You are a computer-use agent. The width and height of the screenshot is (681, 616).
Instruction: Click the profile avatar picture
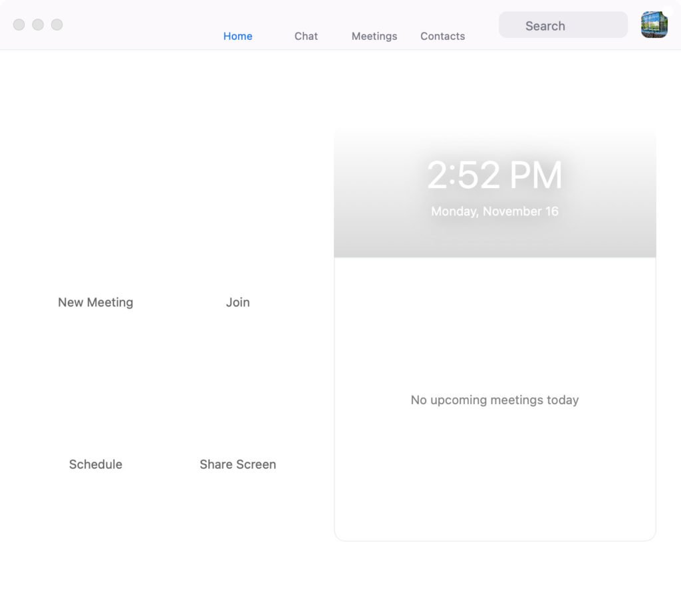[654, 25]
